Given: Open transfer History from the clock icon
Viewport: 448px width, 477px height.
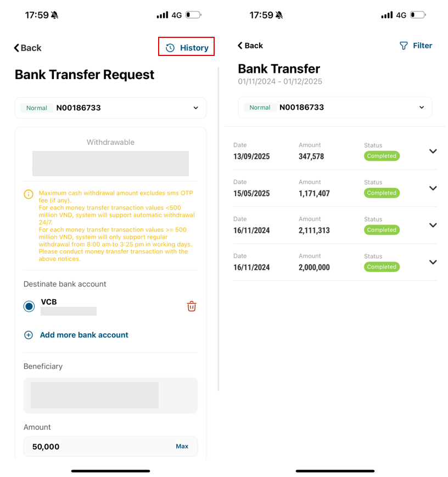Looking at the screenshot, I should (170, 48).
